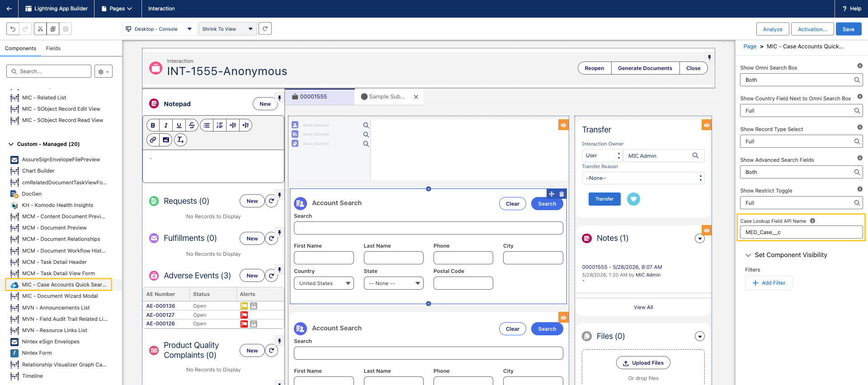Open the Country dropdown showing United States

click(x=324, y=283)
